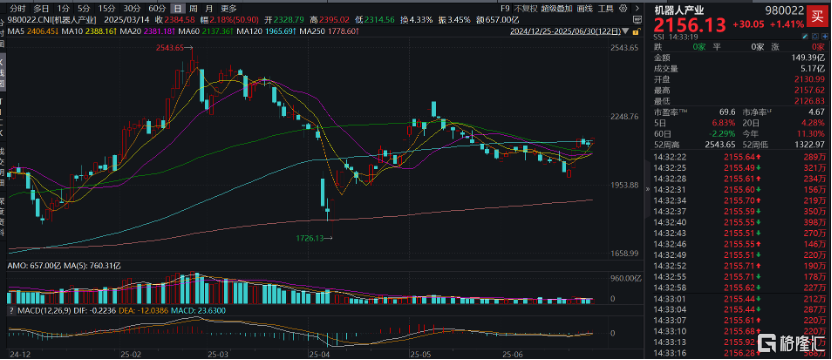Screen dimensions: 832x360
Task: Click the plus add icon under buy button
Action: 825,37
